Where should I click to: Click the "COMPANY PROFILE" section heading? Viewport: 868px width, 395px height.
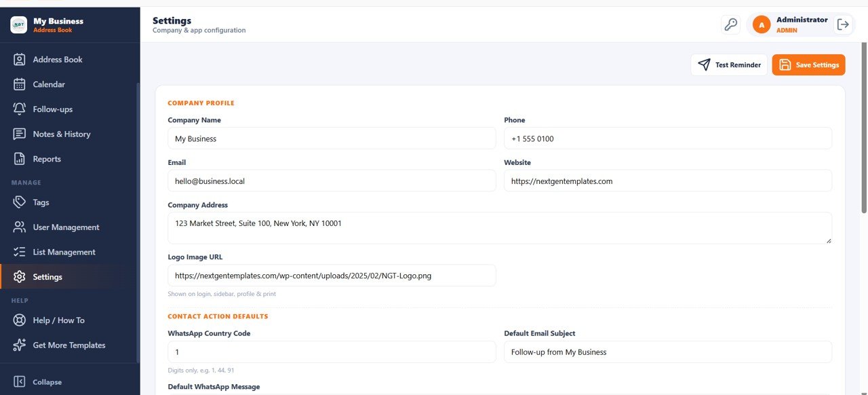tap(201, 103)
